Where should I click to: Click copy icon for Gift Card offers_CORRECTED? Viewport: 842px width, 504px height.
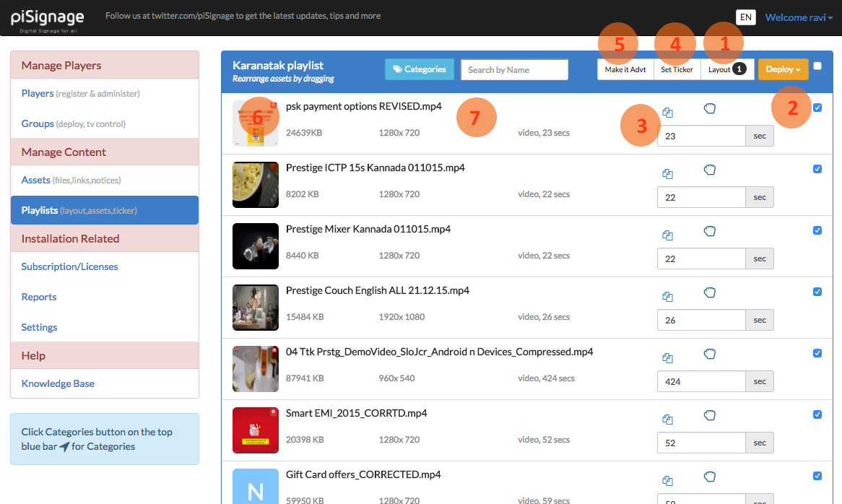[668, 481]
